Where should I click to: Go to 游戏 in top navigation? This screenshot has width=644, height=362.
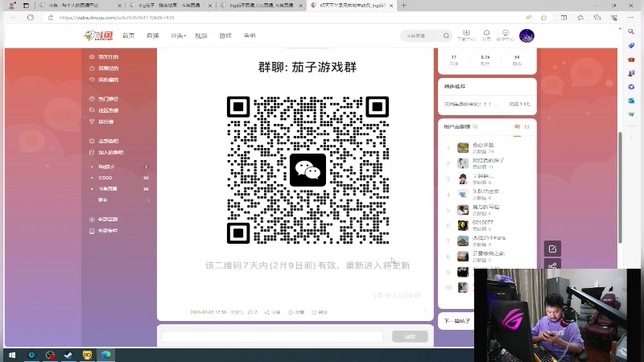click(225, 35)
